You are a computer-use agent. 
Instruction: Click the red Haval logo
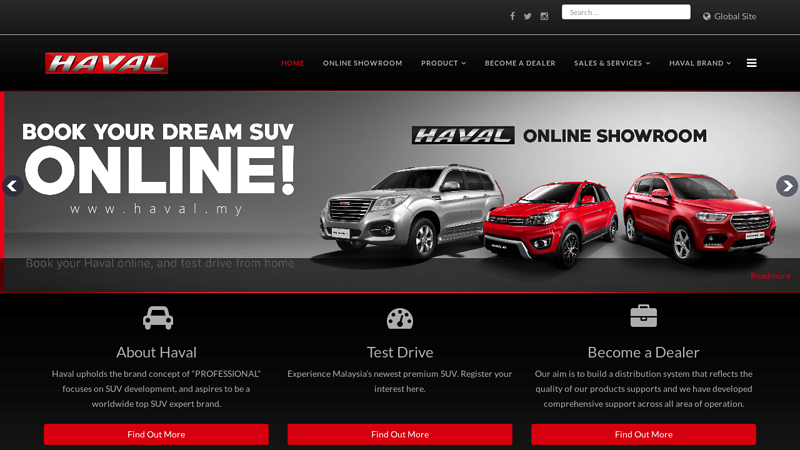tap(107, 63)
